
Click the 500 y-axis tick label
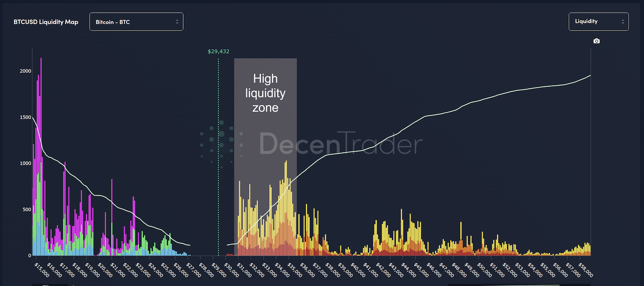27,209
